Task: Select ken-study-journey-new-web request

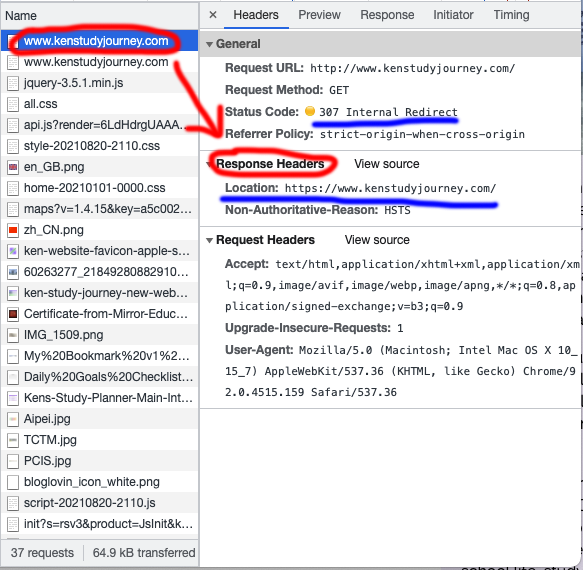Action: pyautogui.click(x=99, y=293)
